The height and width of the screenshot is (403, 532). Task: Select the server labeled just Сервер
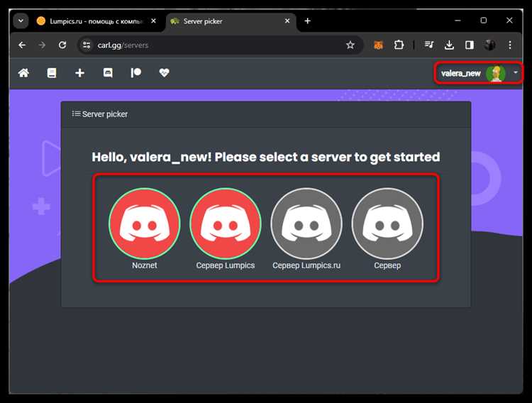[387, 223]
